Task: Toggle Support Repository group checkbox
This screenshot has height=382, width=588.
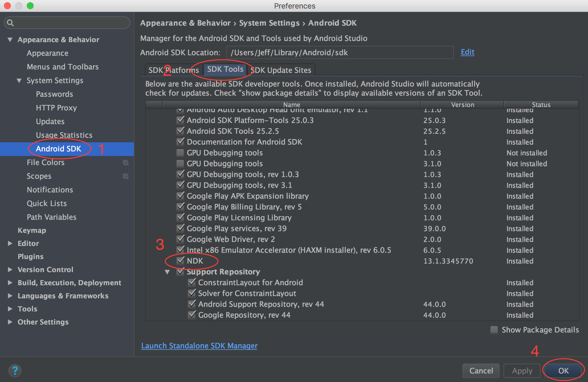Action: click(x=180, y=272)
